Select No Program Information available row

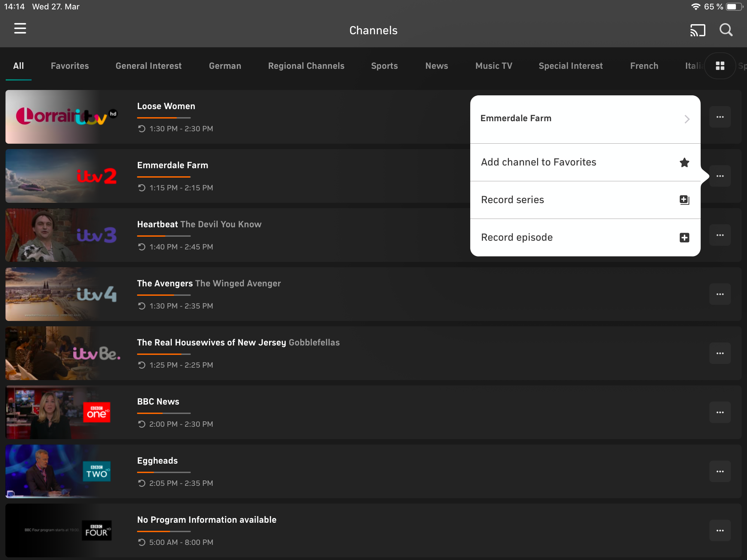pos(373,530)
